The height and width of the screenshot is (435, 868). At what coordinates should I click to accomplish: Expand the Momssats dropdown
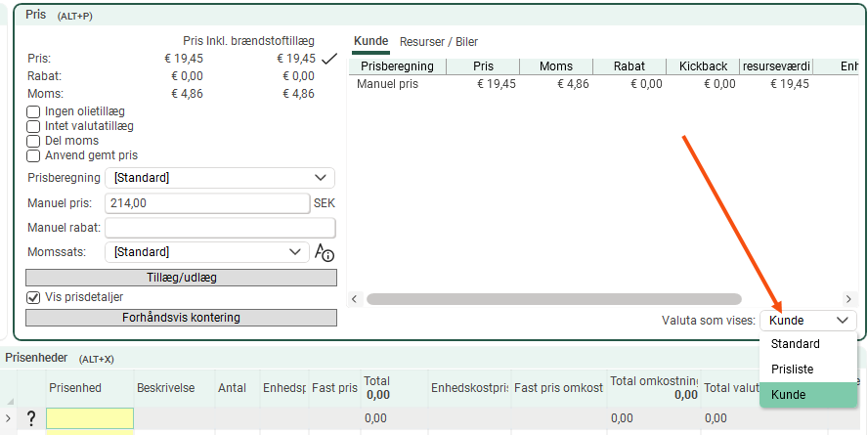pos(206,252)
